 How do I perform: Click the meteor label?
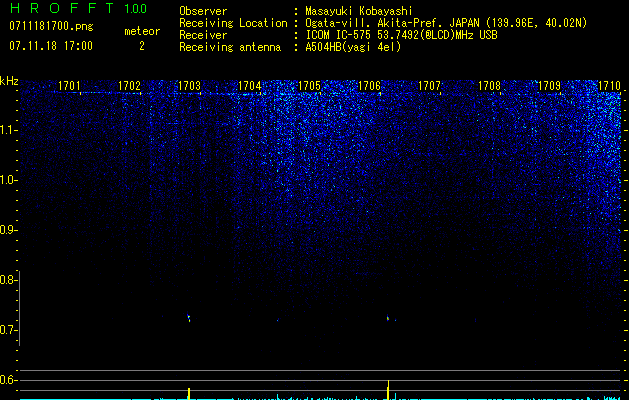[142, 31]
